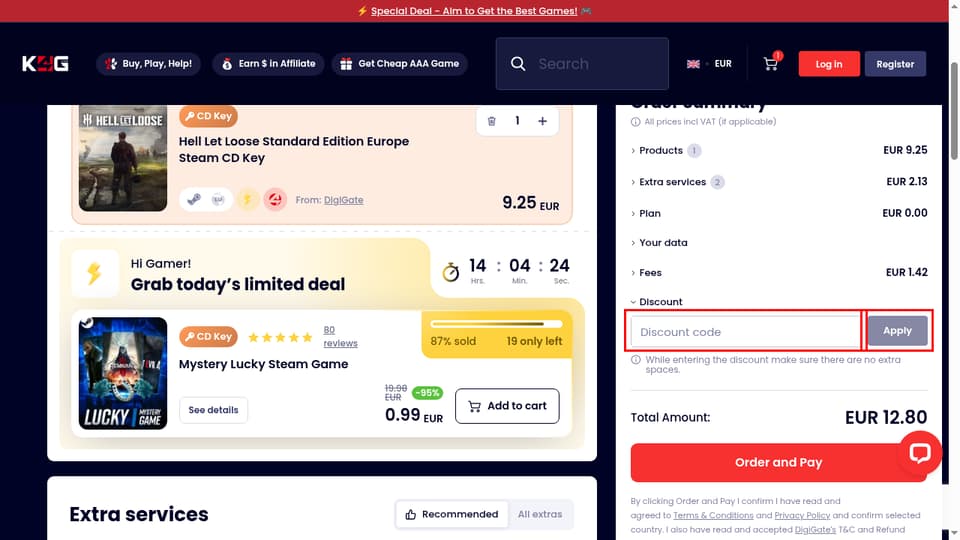The image size is (960, 540).
Task: Expand the Products summary row
Action: point(779,151)
